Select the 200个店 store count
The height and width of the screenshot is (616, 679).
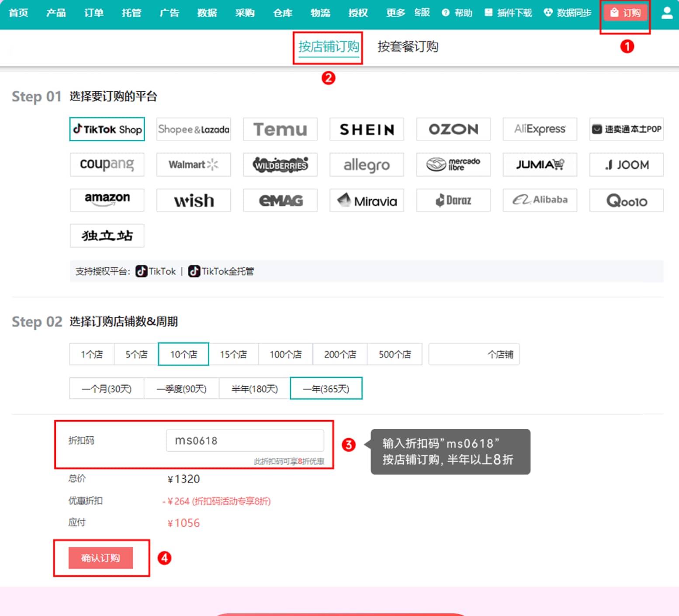[x=340, y=354]
